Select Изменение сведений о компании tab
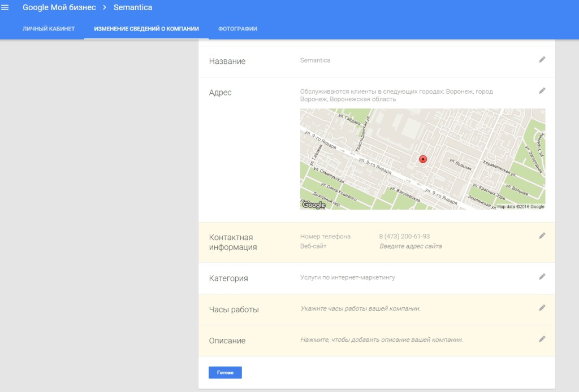This screenshot has height=392, width=579. (x=146, y=29)
